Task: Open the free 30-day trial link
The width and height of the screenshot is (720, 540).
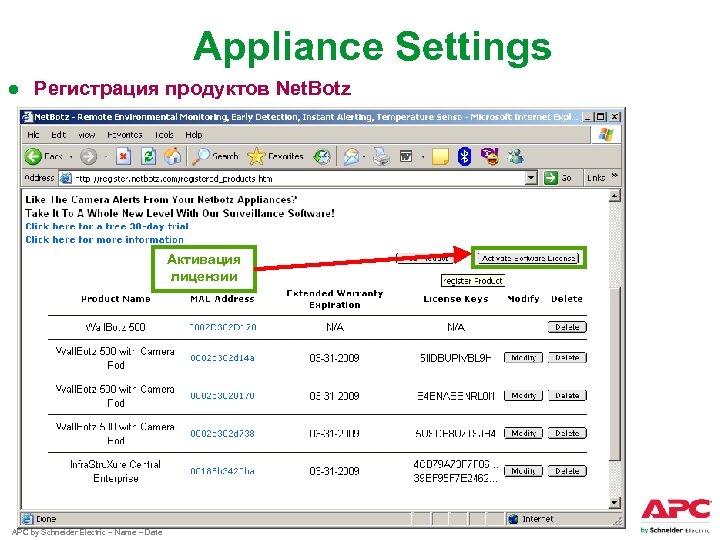Action: coord(107,226)
